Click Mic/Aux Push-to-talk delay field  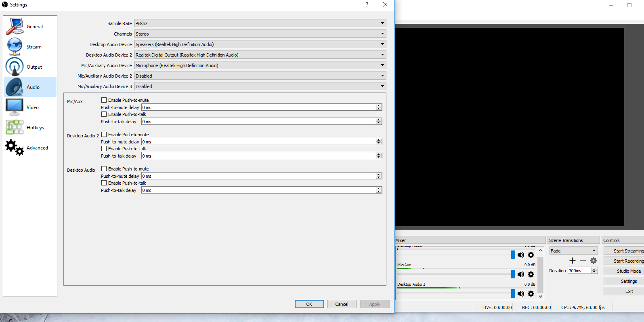[x=258, y=122]
